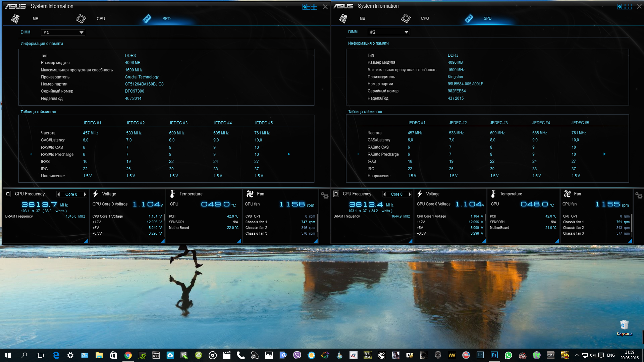The image size is (644, 362).
Task: Open Google Chrome from taskbar
Action: (128, 355)
